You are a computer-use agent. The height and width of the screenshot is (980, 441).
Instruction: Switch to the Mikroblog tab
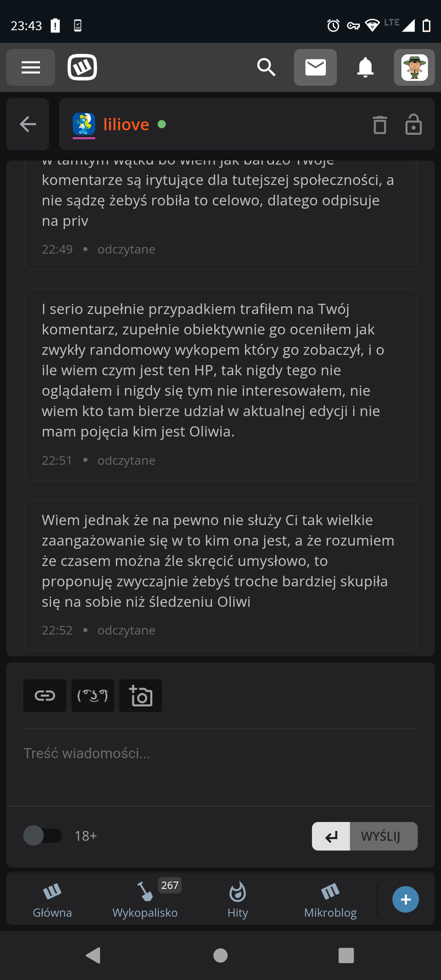coord(330,899)
